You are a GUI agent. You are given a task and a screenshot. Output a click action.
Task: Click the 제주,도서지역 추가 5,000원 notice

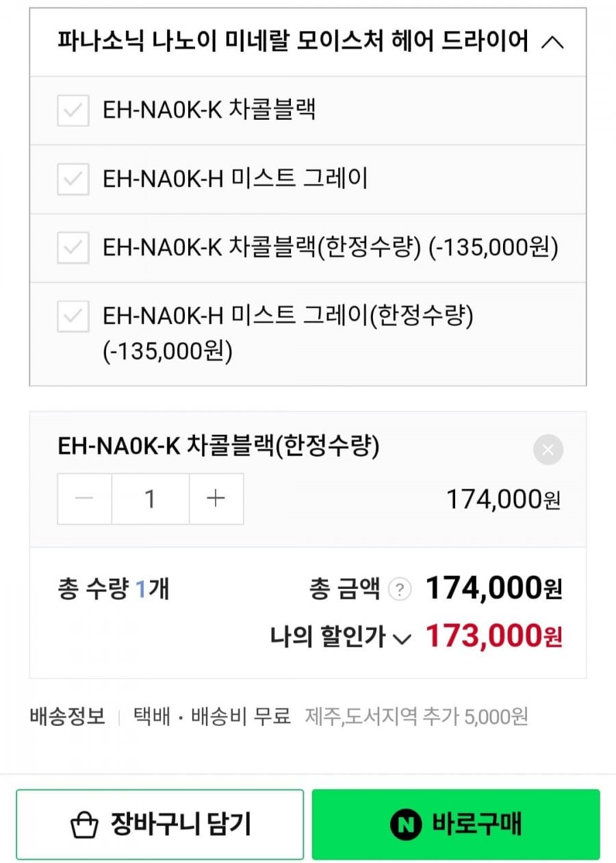point(416,717)
